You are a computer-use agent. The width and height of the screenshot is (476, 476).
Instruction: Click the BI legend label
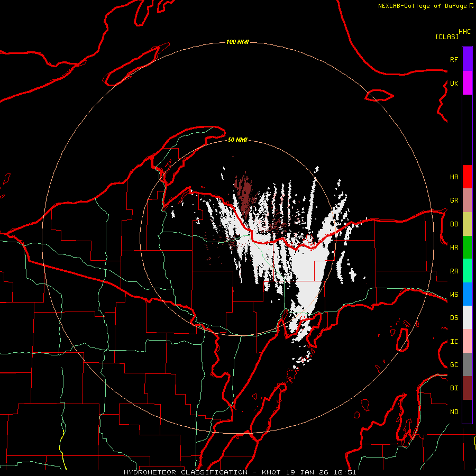click(x=454, y=388)
